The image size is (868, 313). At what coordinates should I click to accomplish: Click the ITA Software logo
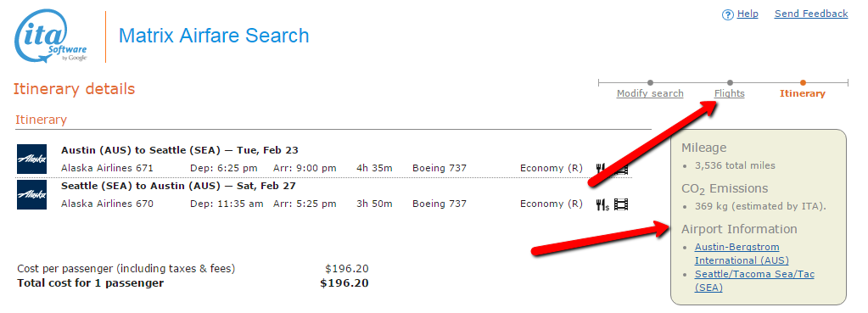pos(51,36)
